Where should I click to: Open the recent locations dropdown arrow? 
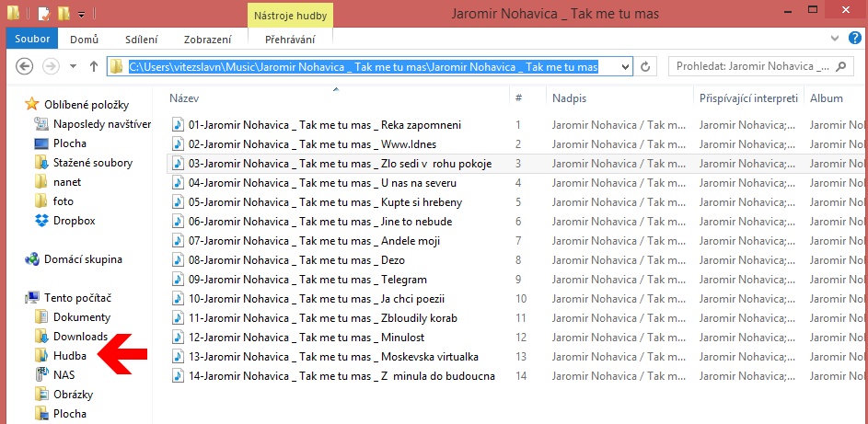pos(72,66)
